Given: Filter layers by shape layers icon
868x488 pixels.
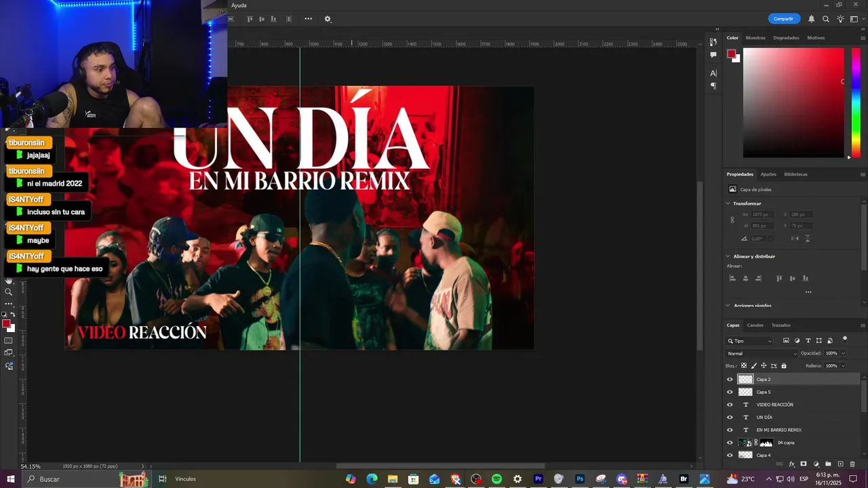Looking at the screenshot, I should 819,341.
